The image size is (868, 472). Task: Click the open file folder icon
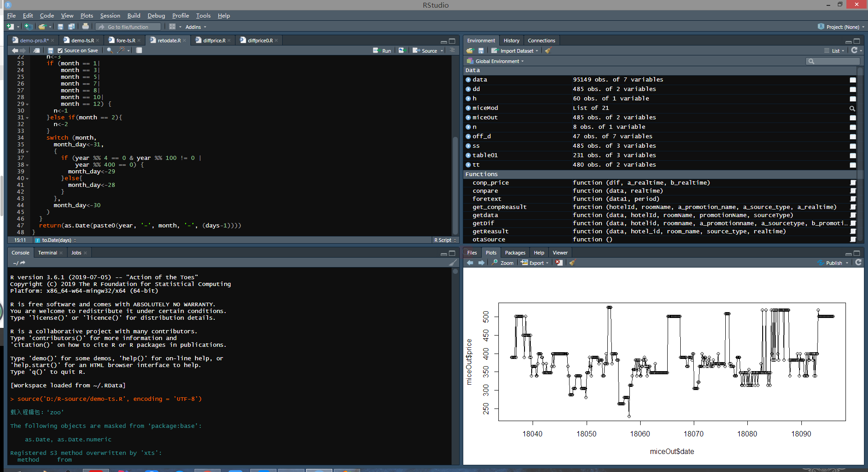pos(42,27)
